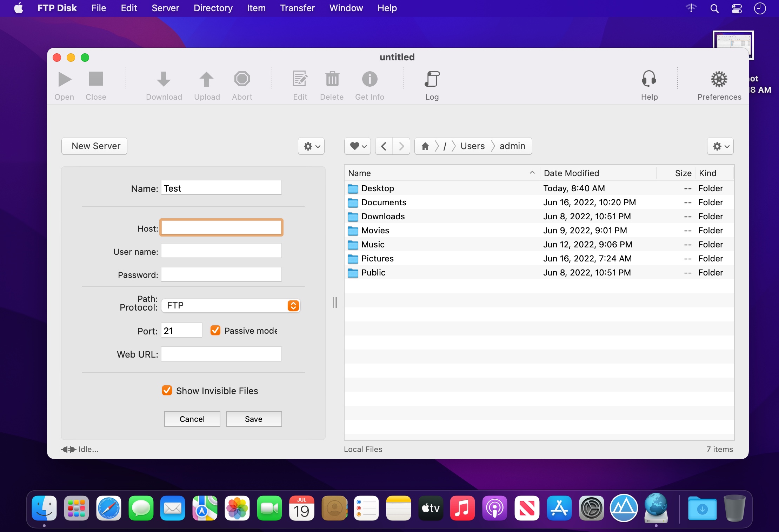Open the Transfer menu
The height and width of the screenshot is (532, 779).
pyautogui.click(x=297, y=8)
